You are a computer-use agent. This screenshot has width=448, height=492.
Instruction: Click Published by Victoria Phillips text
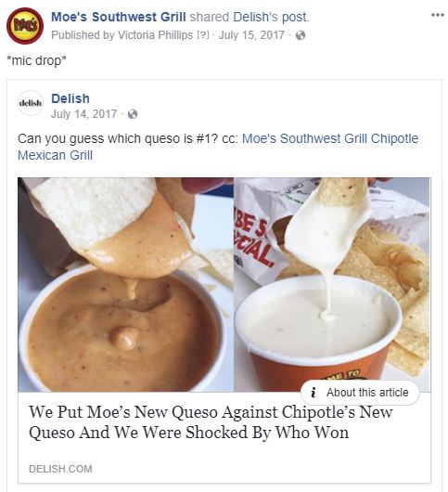pyautogui.click(x=122, y=35)
